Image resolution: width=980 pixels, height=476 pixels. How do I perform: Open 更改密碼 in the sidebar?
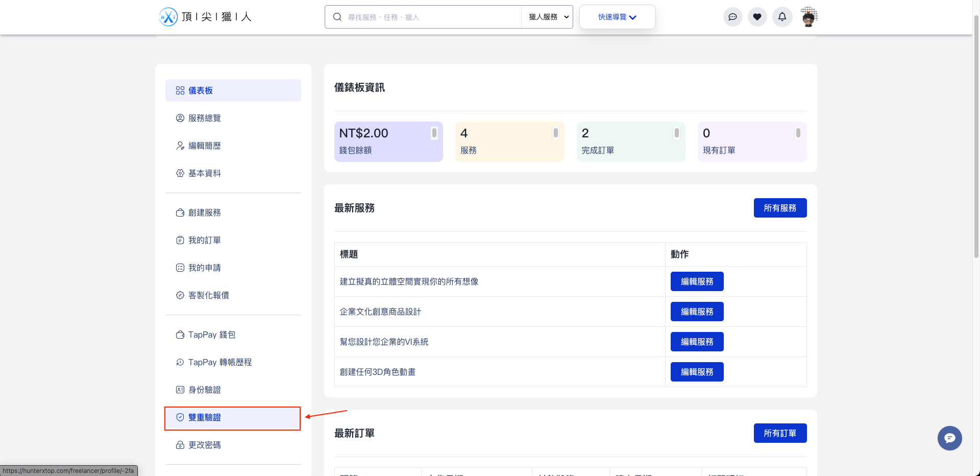(204, 445)
